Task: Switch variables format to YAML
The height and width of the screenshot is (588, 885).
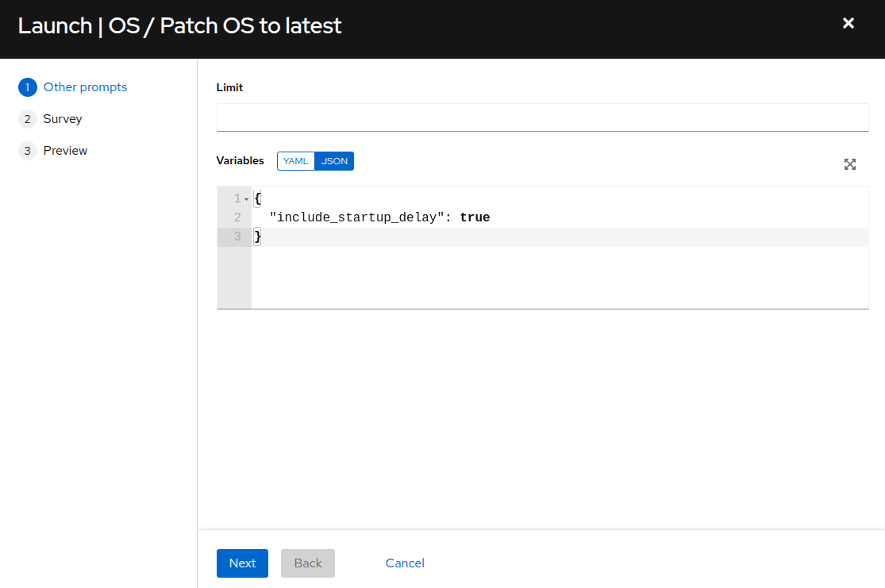Action: click(x=295, y=161)
